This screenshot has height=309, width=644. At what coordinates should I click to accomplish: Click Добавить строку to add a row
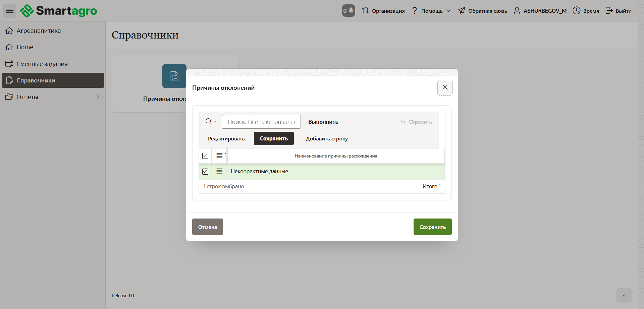pyautogui.click(x=326, y=139)
